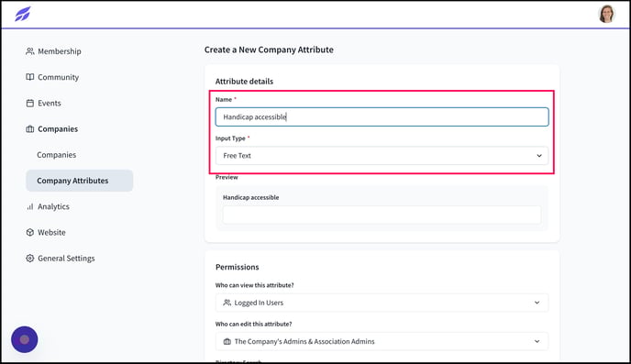
Task: Click the purple leaf logo
Action: (23, 14)
